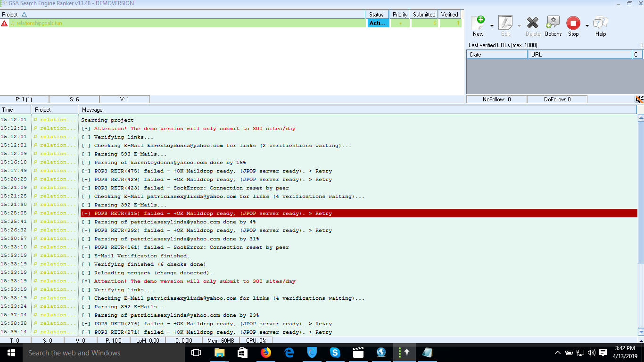Click the log scrollbar down arrow
Image resolution: width=644 pixels, height=362 pixels.
click(641, 332)
